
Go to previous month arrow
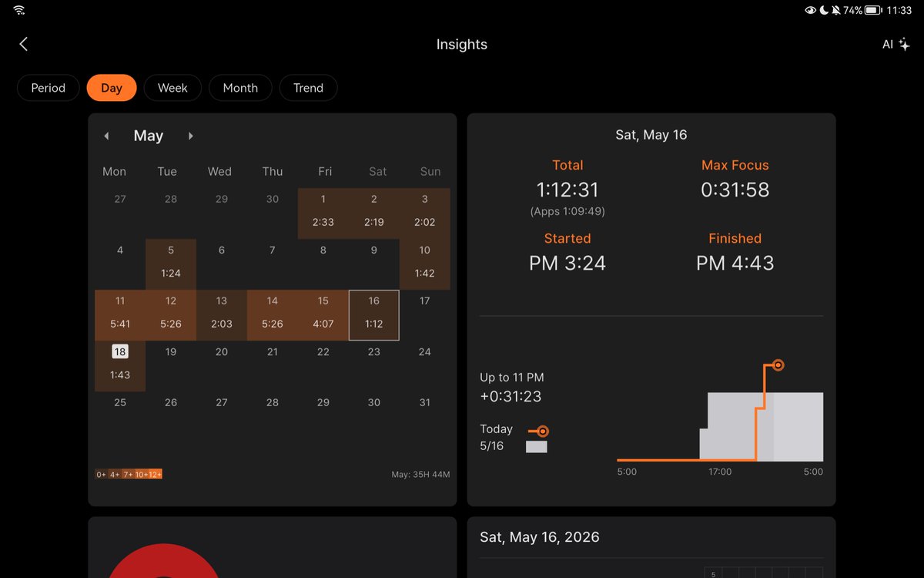tap(106, 136)
